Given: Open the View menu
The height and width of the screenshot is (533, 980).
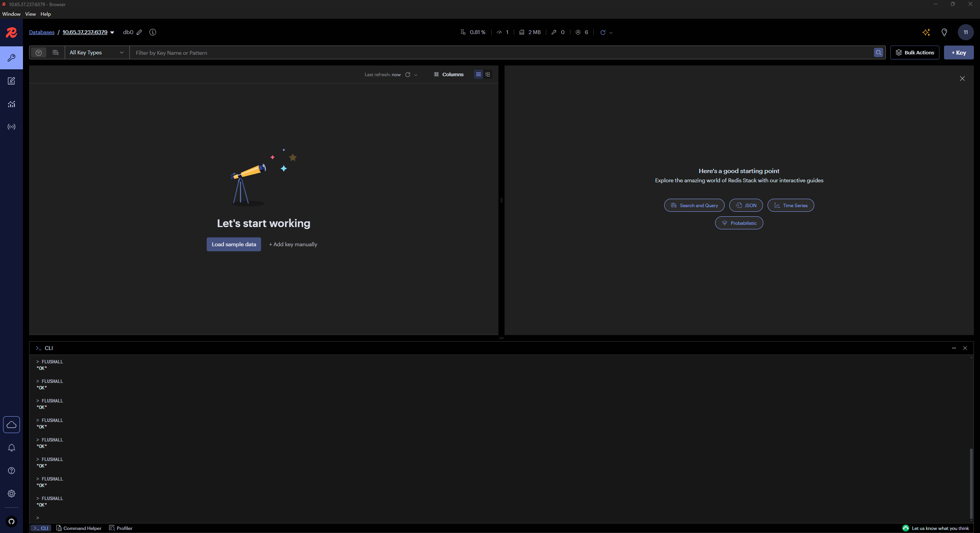Looking at the screenshot, I should [30, 14].
